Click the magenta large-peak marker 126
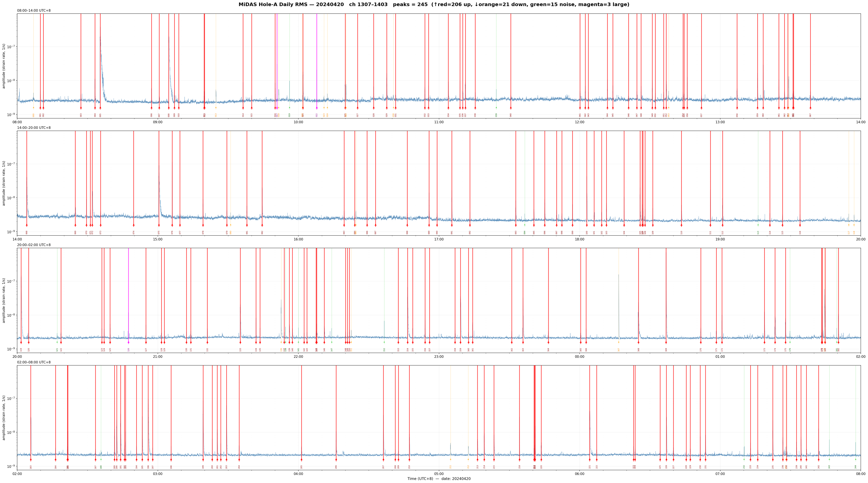868x483 pixels. (128, 342)
